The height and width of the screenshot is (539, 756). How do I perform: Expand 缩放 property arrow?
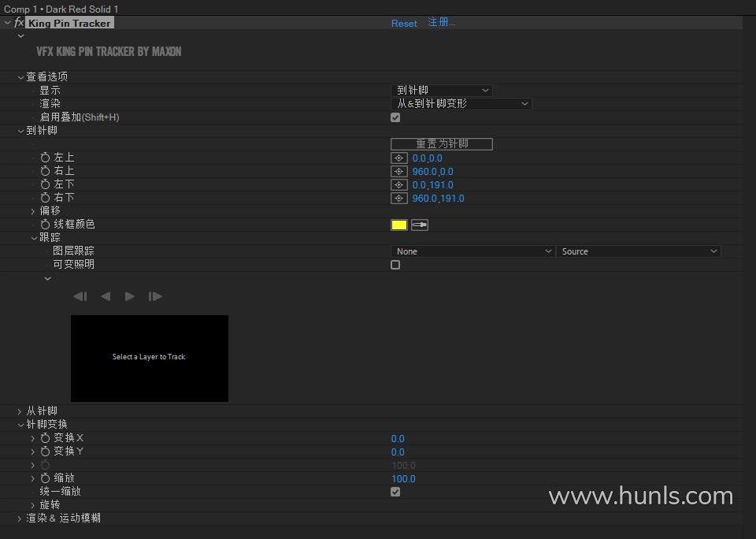(33, 478)
